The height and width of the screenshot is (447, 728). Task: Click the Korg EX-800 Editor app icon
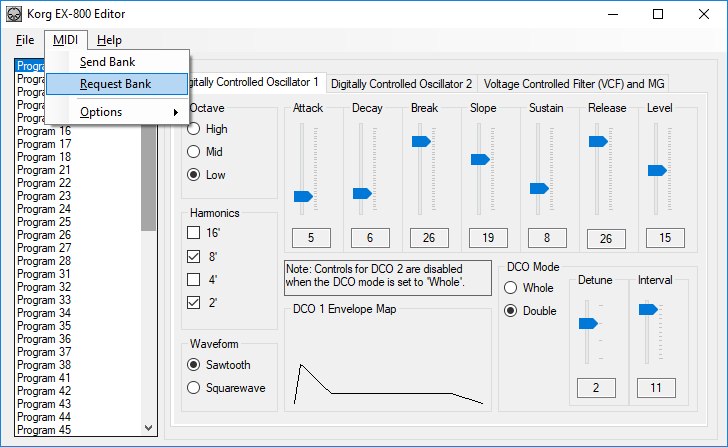tap(14, 14)
